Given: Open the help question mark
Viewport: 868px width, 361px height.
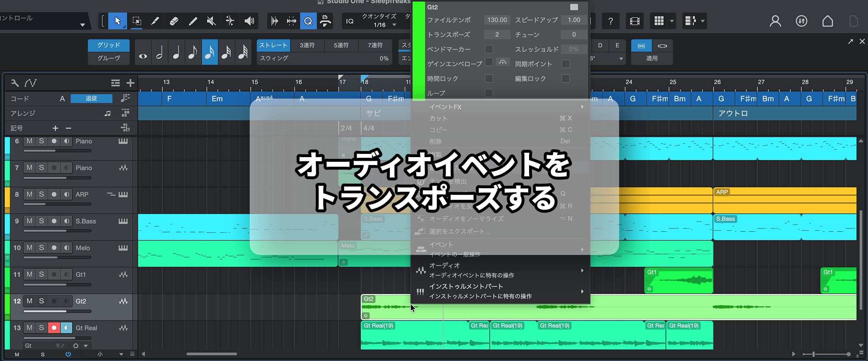Looking at the screenshot, I should pyautogui.click(x=610, y=21).
